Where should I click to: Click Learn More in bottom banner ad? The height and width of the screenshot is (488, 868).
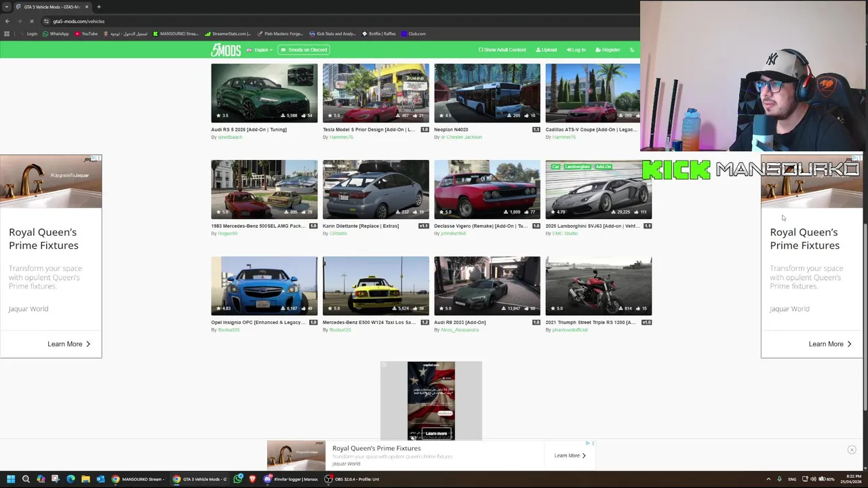click(x=570, y=455)
